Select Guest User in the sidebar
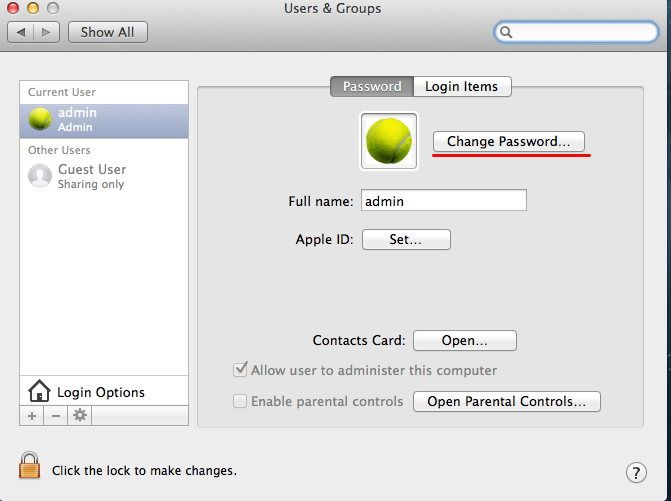 coord(91,176)
